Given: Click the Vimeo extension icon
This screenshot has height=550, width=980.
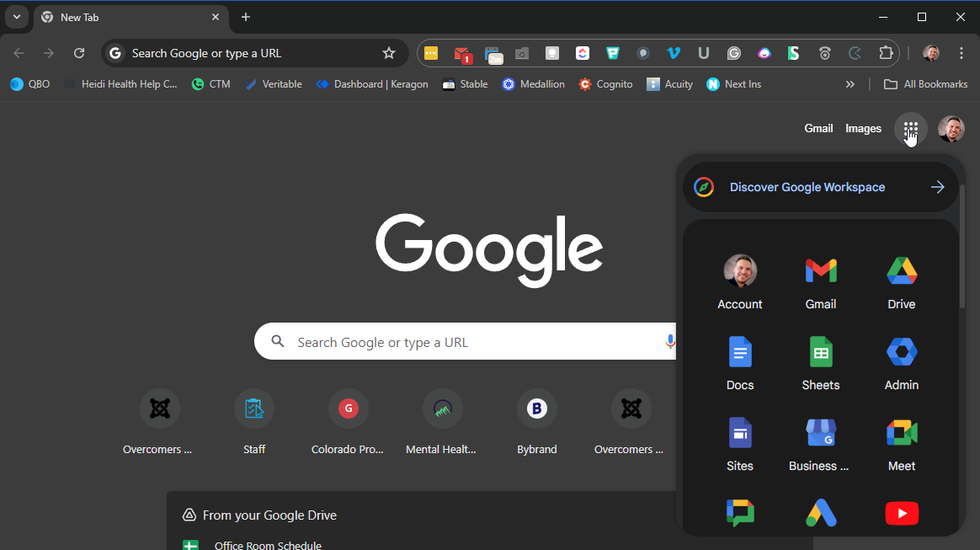Looking at the screenshot, I should pos(674,53).
